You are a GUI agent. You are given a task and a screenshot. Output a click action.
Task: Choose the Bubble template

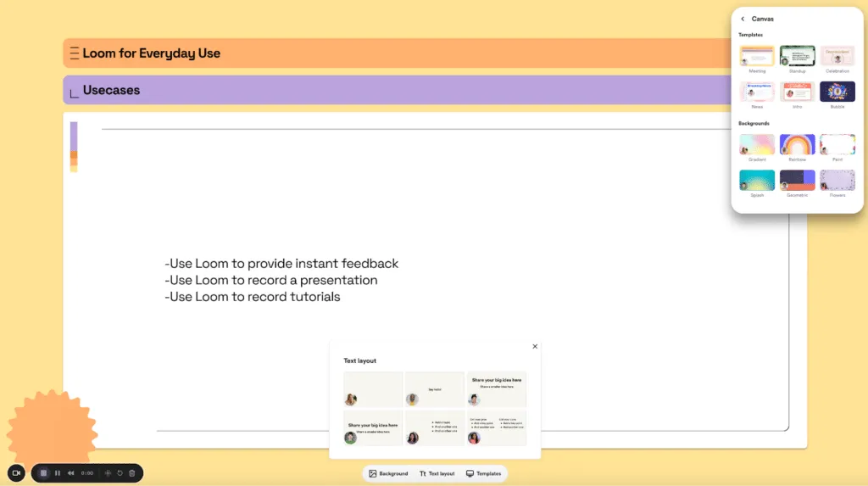(837, 92)
